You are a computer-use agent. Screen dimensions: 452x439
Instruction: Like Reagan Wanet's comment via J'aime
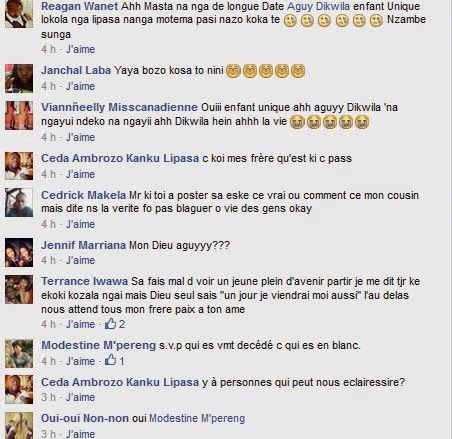click(x=80, y=49)
